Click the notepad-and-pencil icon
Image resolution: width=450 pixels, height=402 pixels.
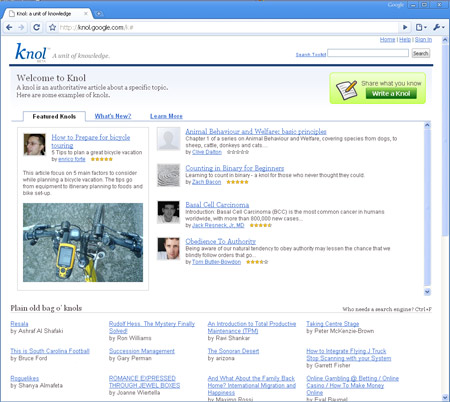point(347,90)
